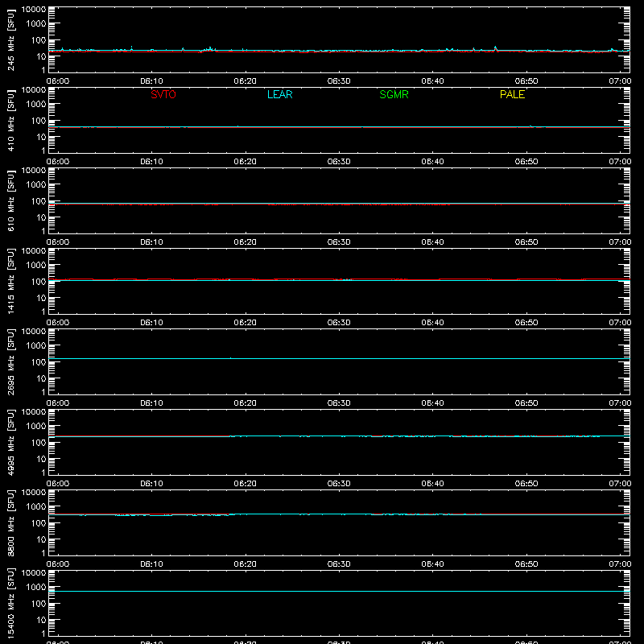
Task: Select the 15400 MHz [SFU] axis title
Action: coord(10,604)
